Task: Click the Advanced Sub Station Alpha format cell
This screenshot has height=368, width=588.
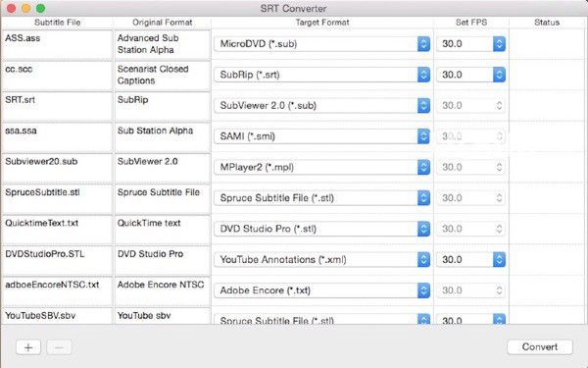Action: [x=162, y=44]
